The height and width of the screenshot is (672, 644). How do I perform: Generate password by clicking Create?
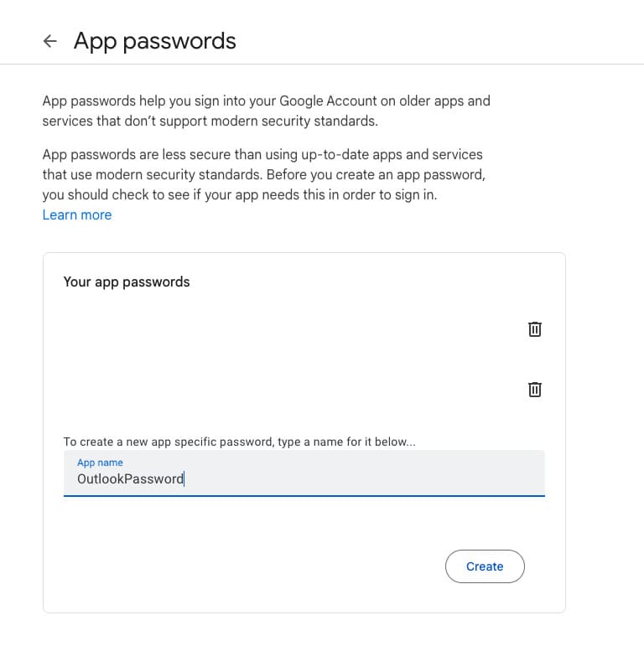[x=485, y=566]
